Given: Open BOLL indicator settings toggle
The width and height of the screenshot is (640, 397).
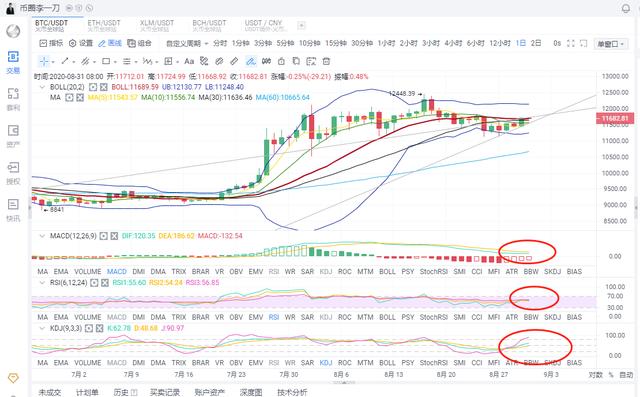Looking at the screenshot, I should coord(93,87).
